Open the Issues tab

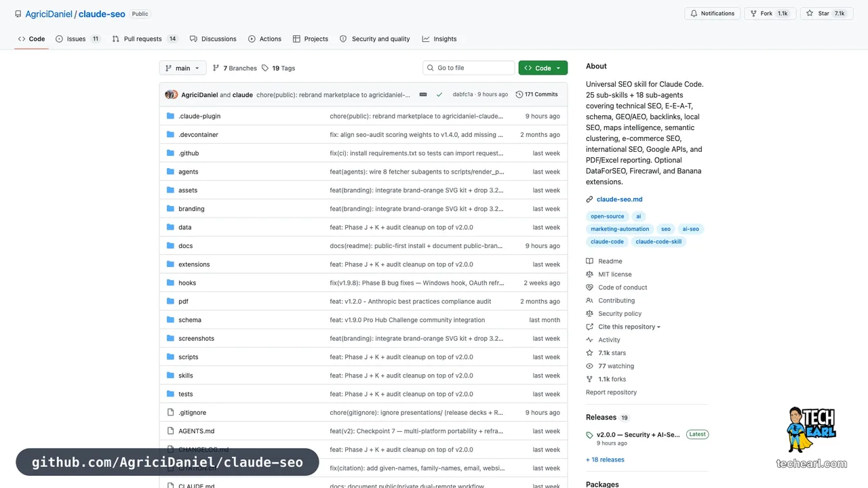(78, 39)
